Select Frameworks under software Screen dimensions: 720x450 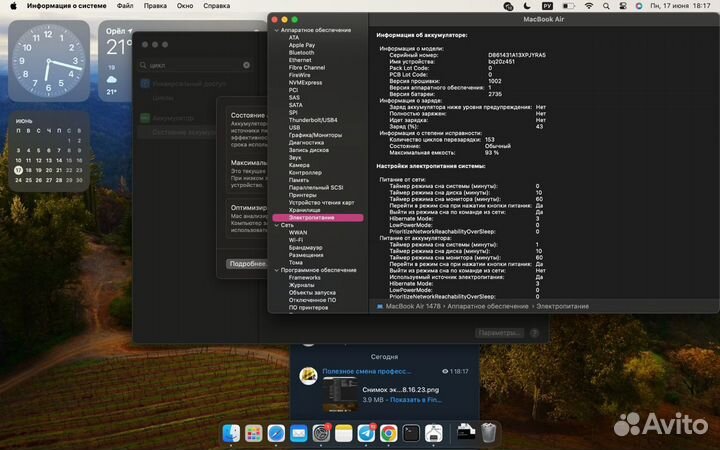[x=304, y=278]
